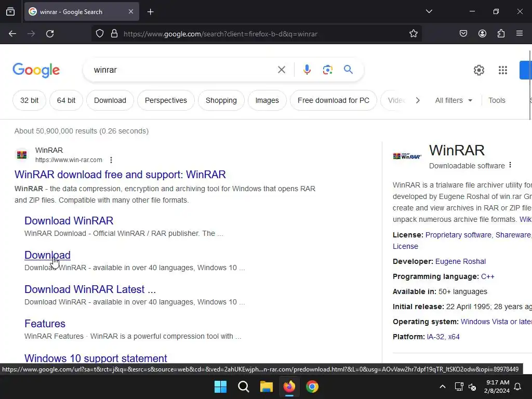Clear the Google search box
Screen dimensions: 532x399
click(281, 70)
